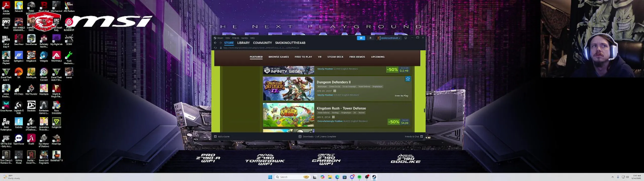Select the War Thunder desktop icon
This screenshot has width=644, height=181.
pos(31,90)
